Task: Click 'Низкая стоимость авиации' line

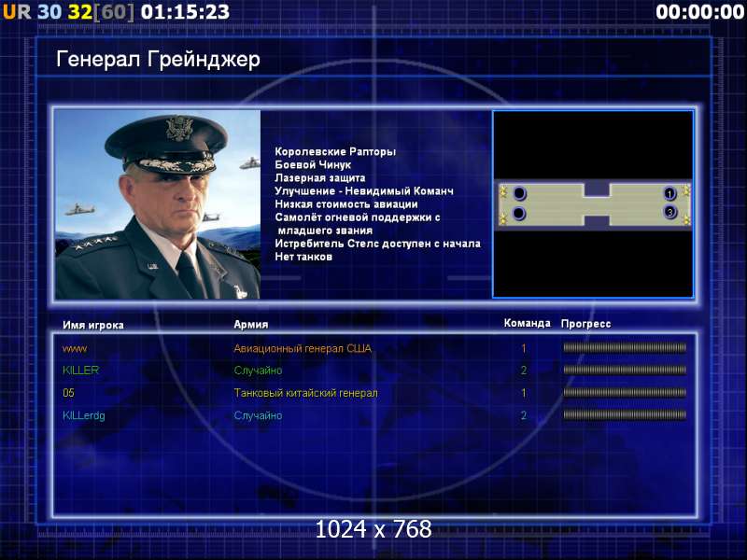Action: point(345,204)
